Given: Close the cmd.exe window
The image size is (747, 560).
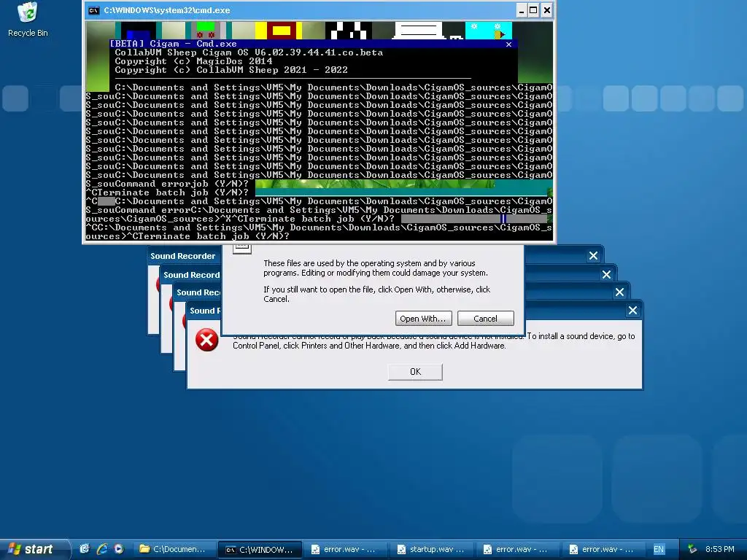Looking at the screenshot, I should coord(547,10).
